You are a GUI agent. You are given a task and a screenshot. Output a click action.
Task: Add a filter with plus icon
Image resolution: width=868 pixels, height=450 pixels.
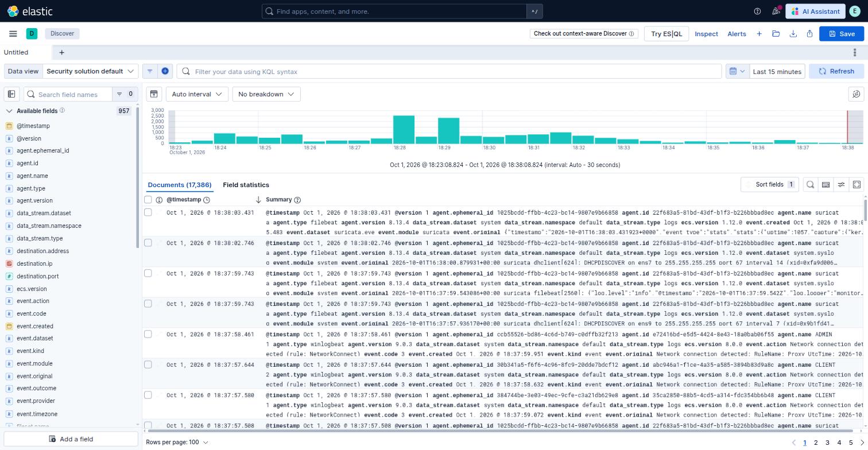pos(165,71)
